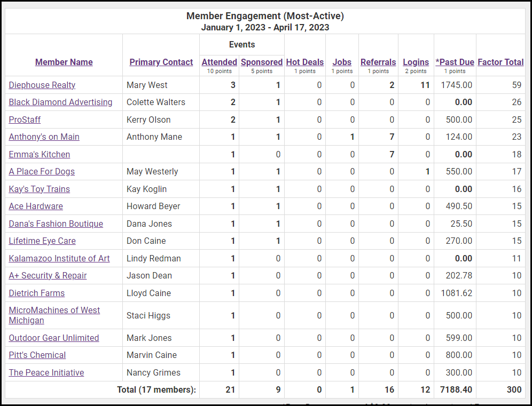
Task: Sort by Attended events column
Action: [x=219, y=62]
